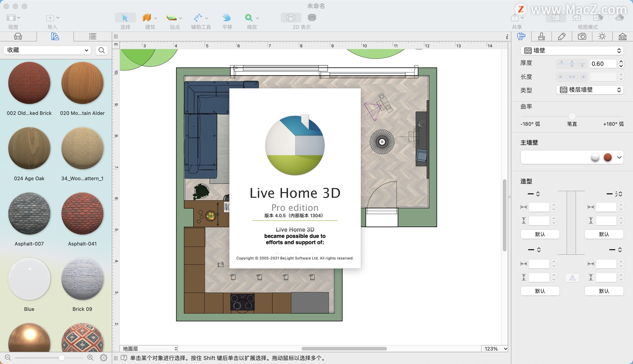
Task: Open the camera inspector tab
Action: [x=582, y=36]
